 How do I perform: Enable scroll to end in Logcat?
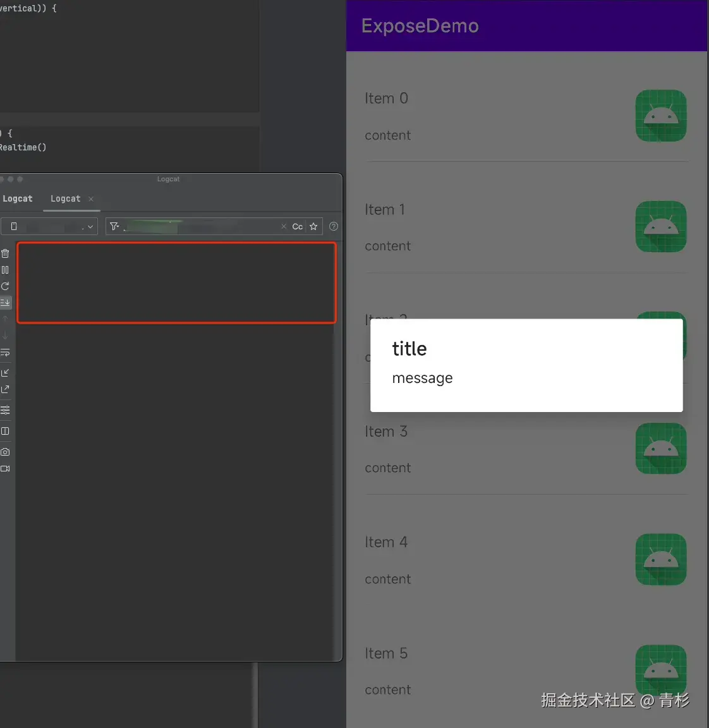pyautogui.click(x=6, y=302)
